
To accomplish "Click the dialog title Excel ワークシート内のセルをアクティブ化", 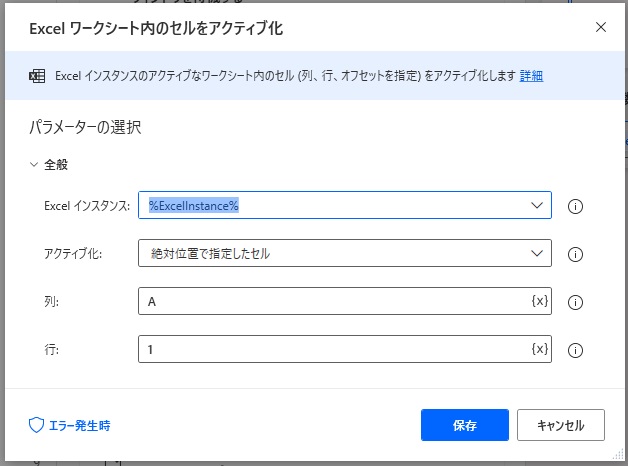I will tap(157, 28).
